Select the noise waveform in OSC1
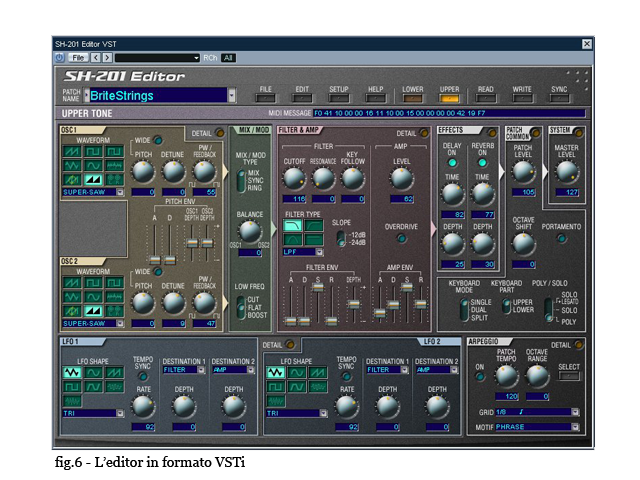This screenshot has height=480, width=640. tap(114, 165)
